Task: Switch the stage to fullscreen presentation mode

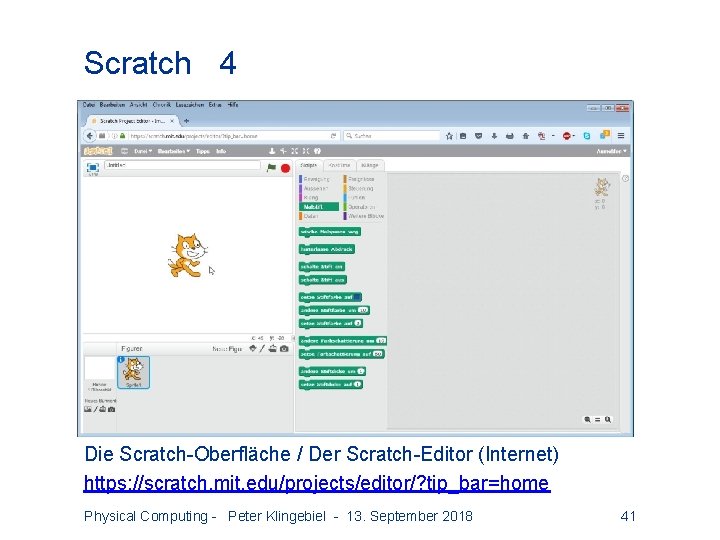Action: 93,168
